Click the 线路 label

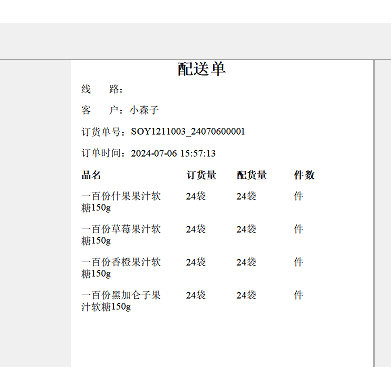tap(102, 89)
